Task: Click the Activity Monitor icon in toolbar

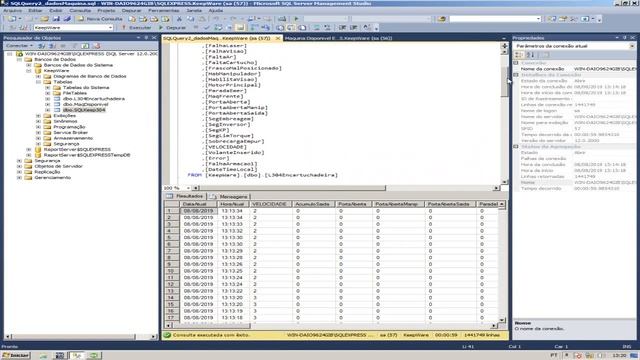Action: (282, 19)
